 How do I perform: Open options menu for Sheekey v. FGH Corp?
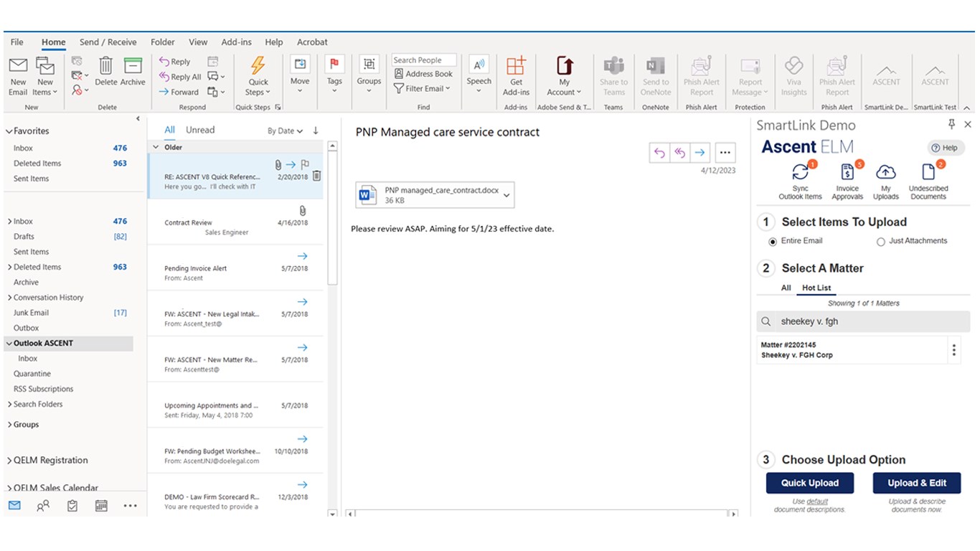(x=953, y=350)
